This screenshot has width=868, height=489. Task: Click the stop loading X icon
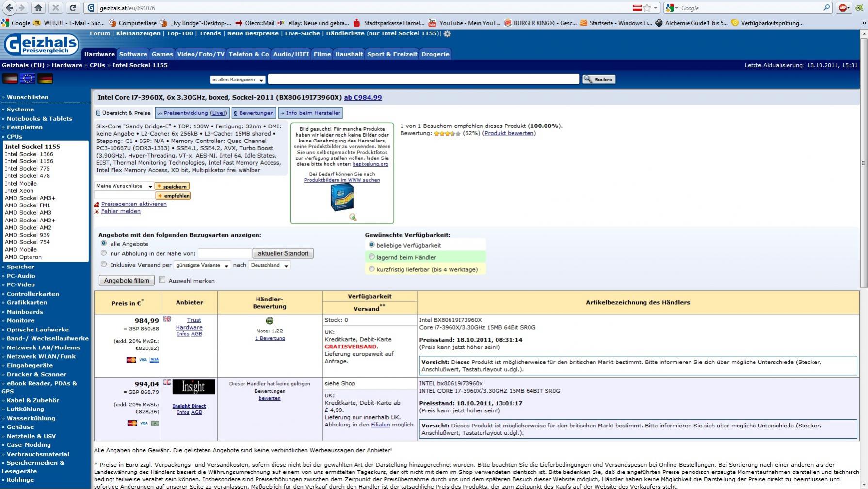pos(55,8)
